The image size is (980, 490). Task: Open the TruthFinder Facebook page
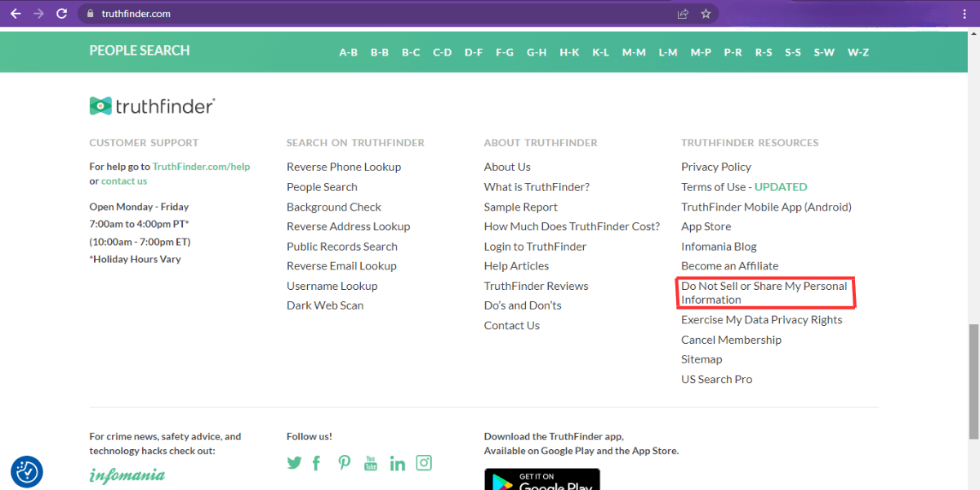click(316, 463)
